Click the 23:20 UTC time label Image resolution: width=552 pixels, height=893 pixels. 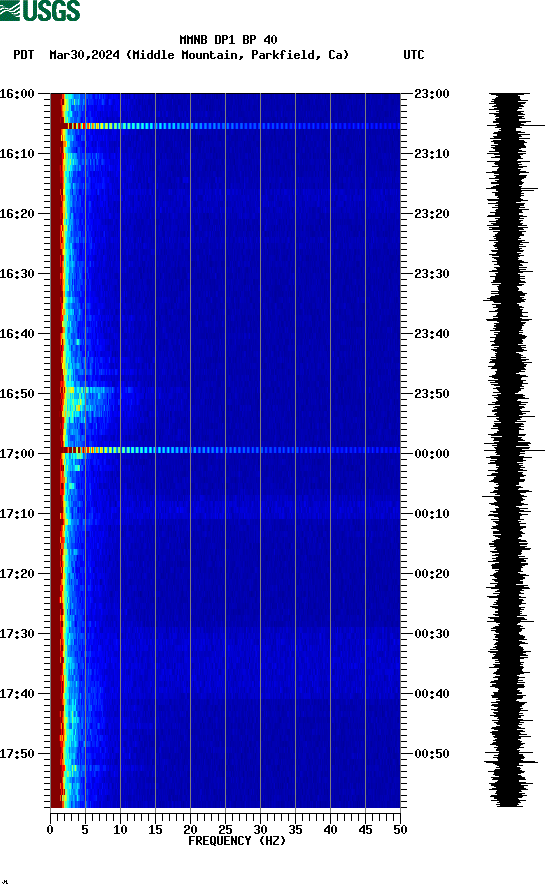tap(432, 214)
